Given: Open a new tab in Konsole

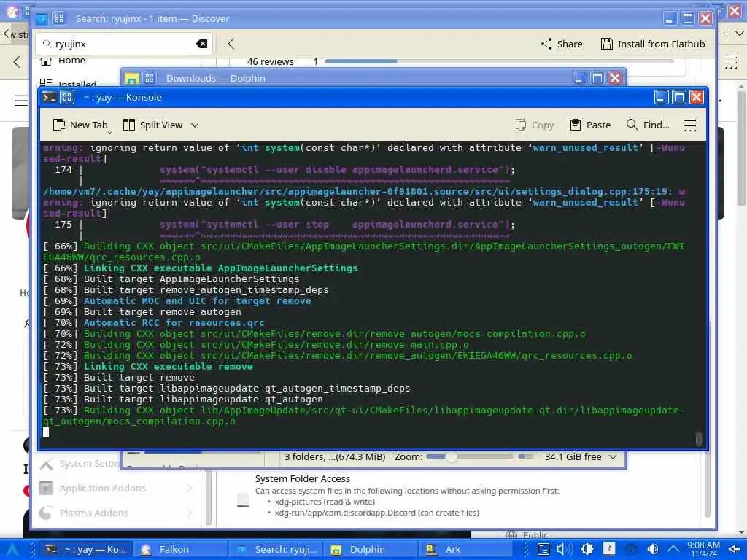Looking at the screenshot, I should pos(80,125).
